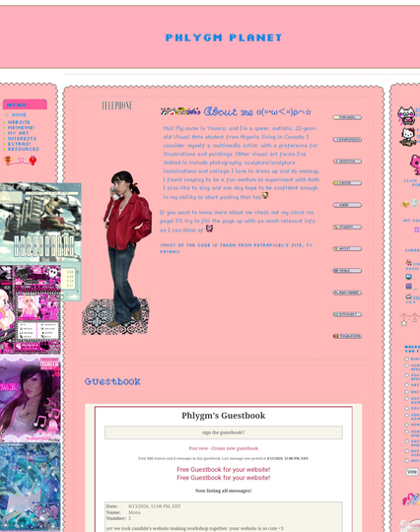Click the blinkie strip beside About me

(180, 111)
